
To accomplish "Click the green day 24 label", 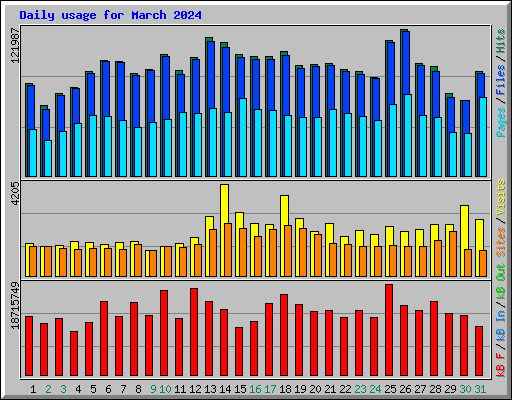I will 375,389.
